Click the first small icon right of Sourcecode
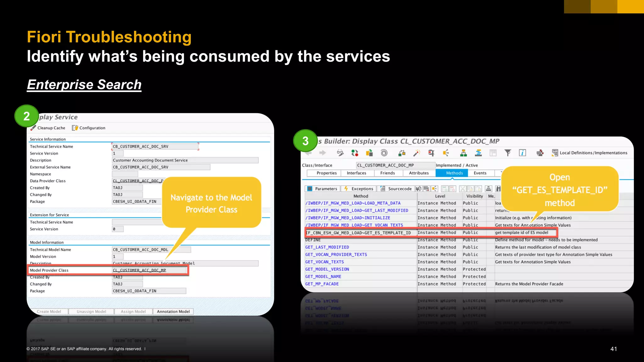This screenshot has width=644, height=362. (419, 189)
